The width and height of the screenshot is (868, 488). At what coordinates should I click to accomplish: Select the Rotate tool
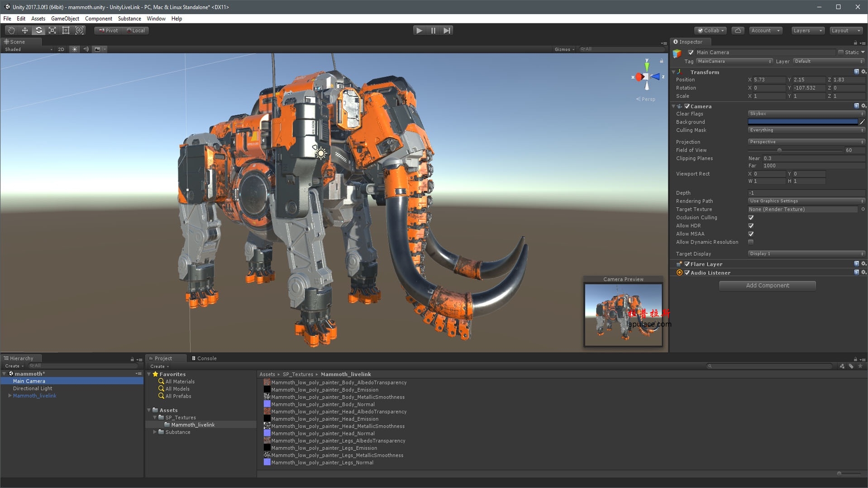(x=38, y=30)
